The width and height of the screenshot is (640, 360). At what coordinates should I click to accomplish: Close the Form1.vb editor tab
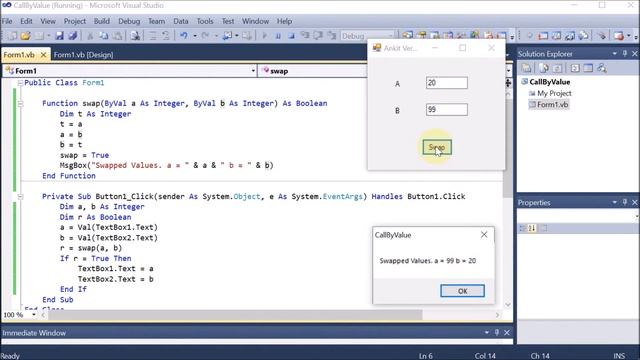click(x=43, y=54)
